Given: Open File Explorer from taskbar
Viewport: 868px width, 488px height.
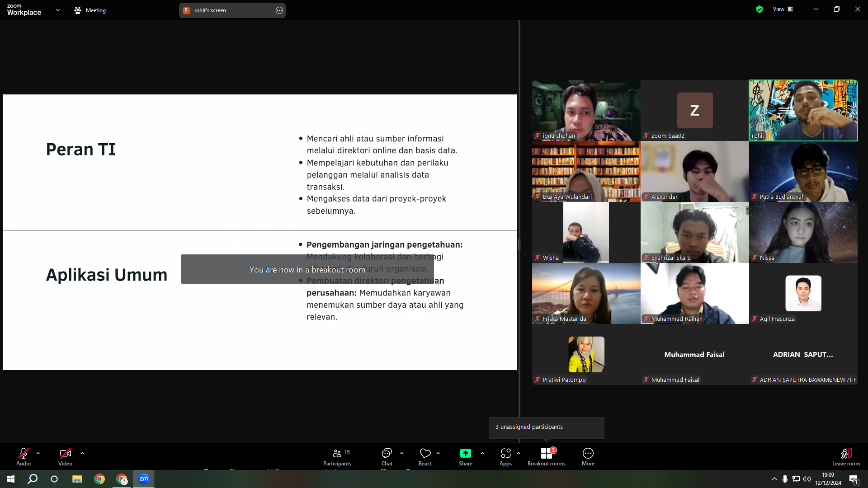Looking at the screenshot, I should click(x=77, y=479).
